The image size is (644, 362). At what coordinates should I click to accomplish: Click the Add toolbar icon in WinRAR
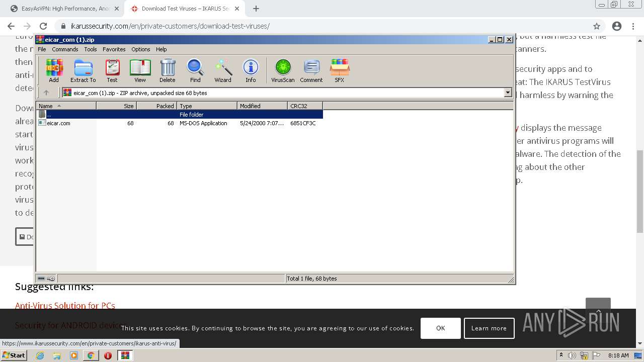(x=54, y=70)
